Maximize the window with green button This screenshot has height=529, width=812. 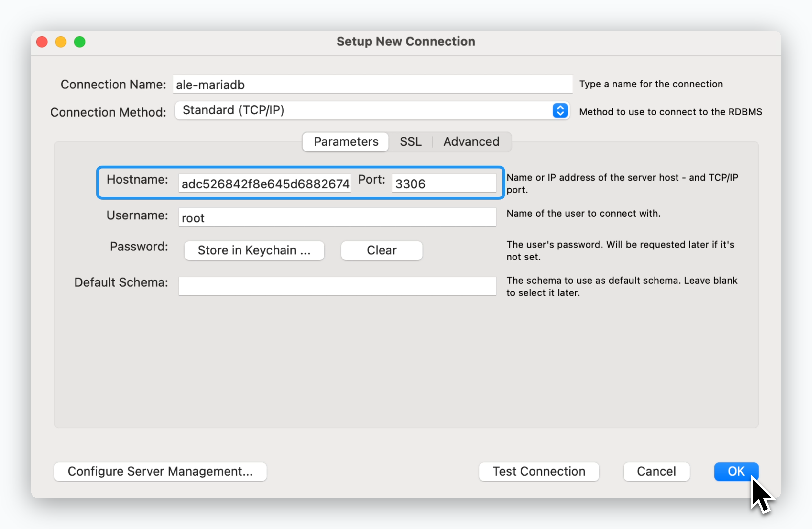pos(80,42)
